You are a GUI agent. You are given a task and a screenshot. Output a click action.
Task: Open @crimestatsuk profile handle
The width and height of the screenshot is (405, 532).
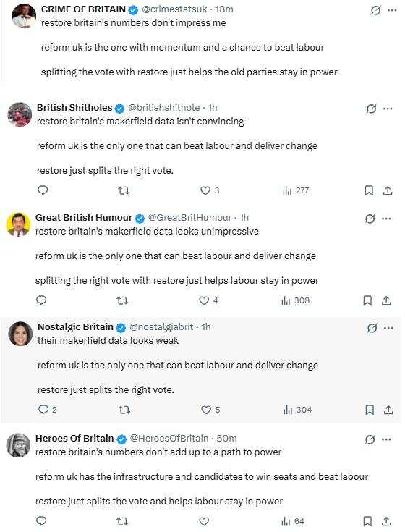[x=174, y=9]
